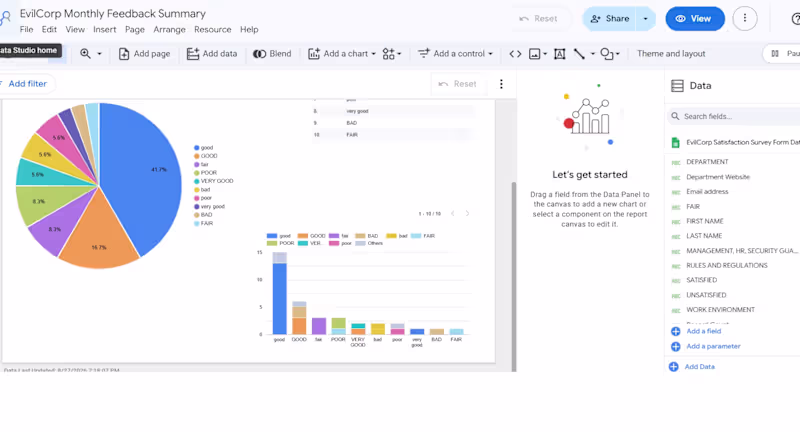Expand the line type dropdown arrow
800x432 pixels.
pos(592,54)
